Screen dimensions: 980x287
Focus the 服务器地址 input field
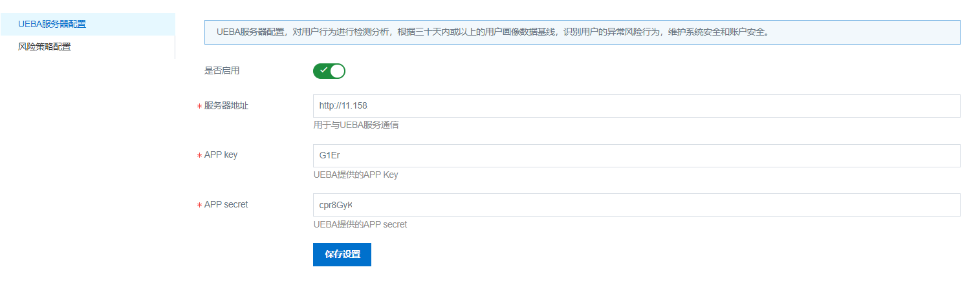point(636,106)
